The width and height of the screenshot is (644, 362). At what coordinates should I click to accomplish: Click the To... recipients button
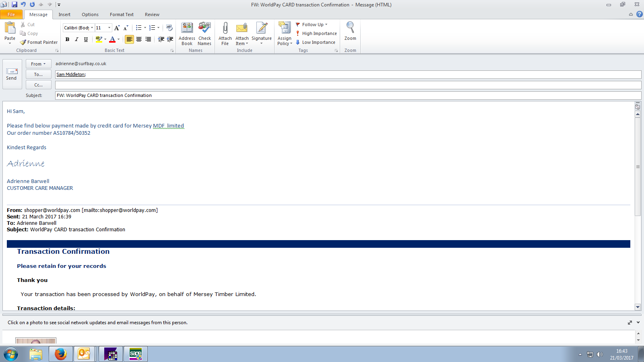[x=38, y=74]
